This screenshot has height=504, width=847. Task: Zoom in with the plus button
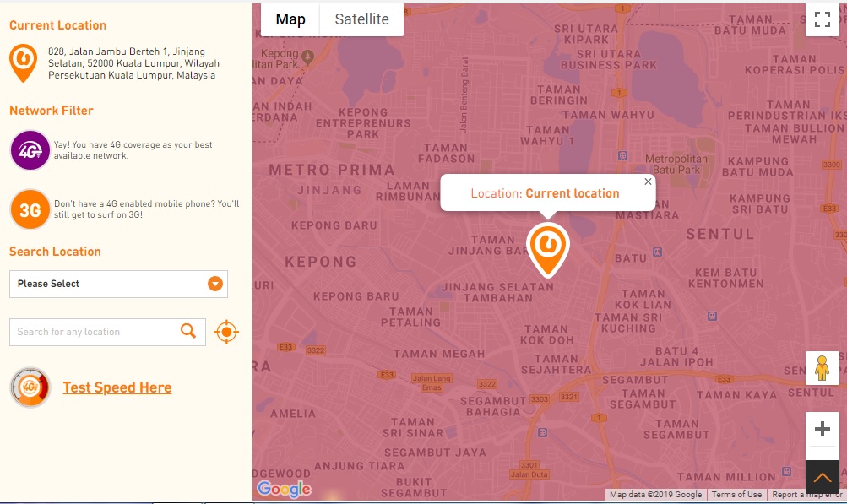(x=823, y=429)
